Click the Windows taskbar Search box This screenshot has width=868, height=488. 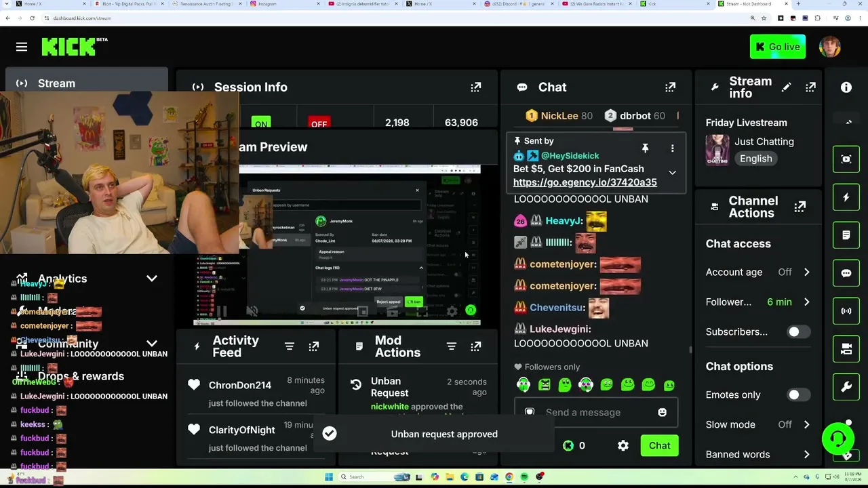[374, 477]
